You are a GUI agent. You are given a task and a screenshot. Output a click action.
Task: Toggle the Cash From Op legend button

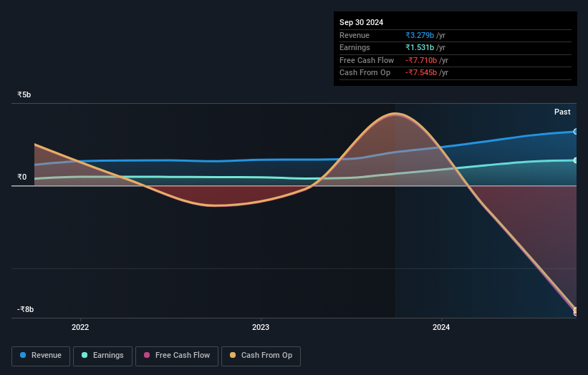click(x=261, y=356)
